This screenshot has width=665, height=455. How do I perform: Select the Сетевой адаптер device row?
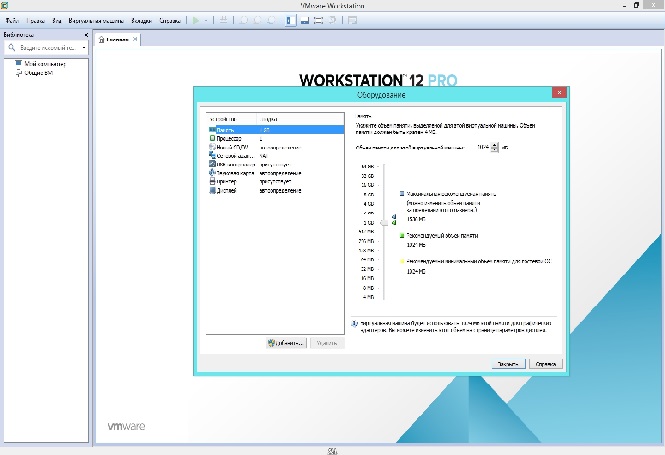pyautogui.click(x=275, y=156)
